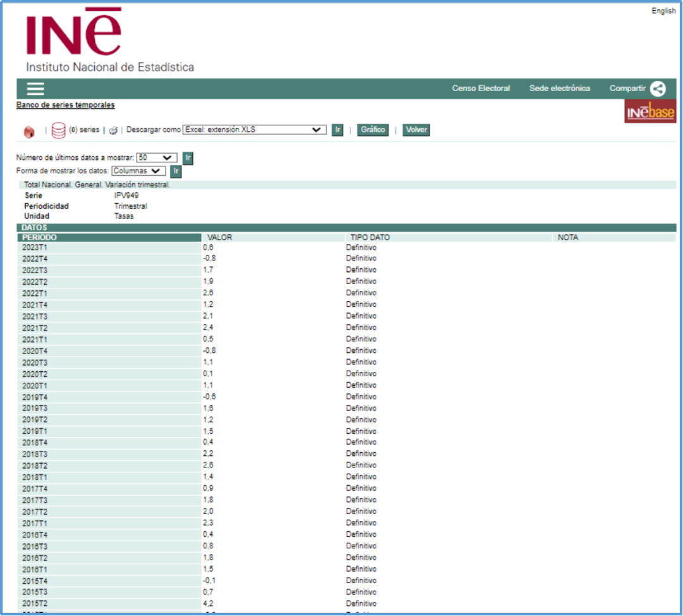Viewport: 683px width, 616px height.
Task: Select the 2016T4 period cell
Action: tap(109, 535)
